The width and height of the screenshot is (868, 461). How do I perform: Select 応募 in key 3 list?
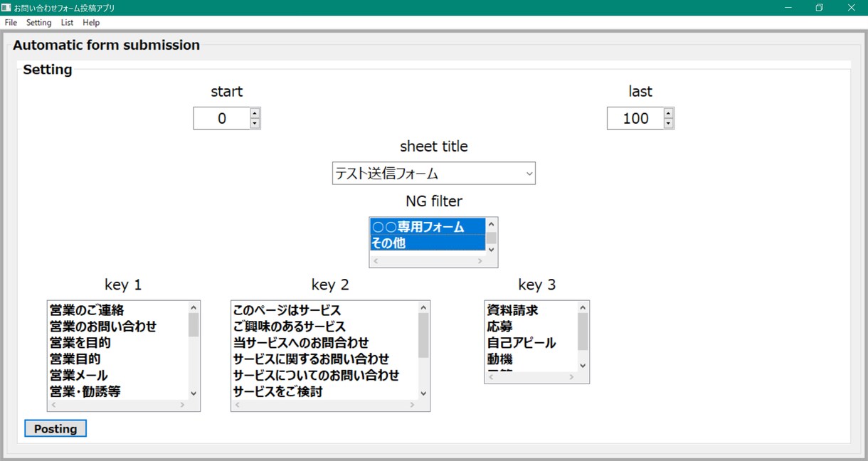(x=531, y=327)
